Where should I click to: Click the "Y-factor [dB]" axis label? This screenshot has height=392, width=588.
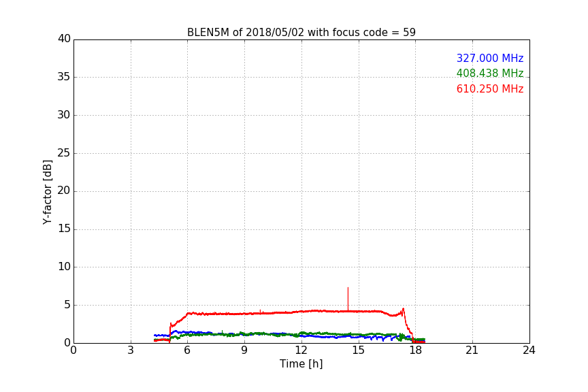coord(47,192)
